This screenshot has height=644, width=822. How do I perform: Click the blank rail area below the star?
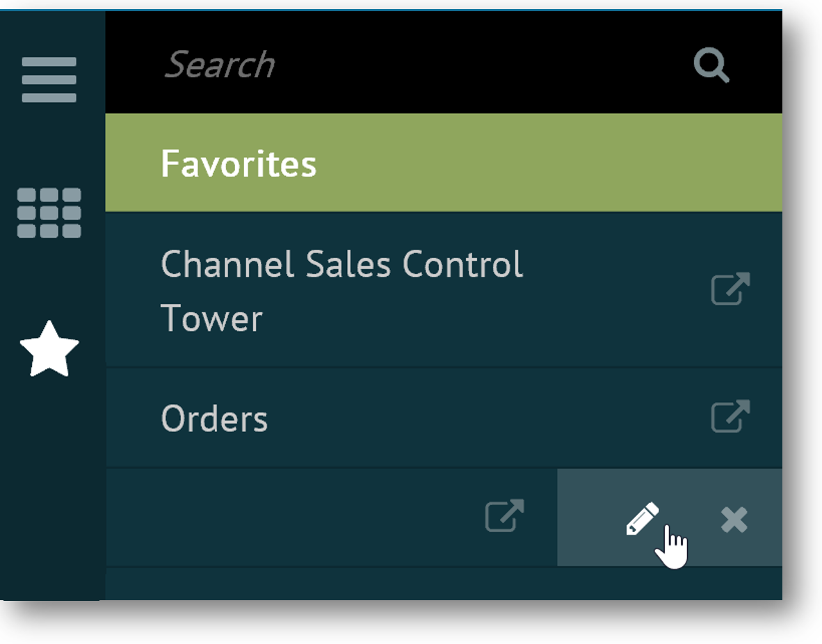coord(52,487)
